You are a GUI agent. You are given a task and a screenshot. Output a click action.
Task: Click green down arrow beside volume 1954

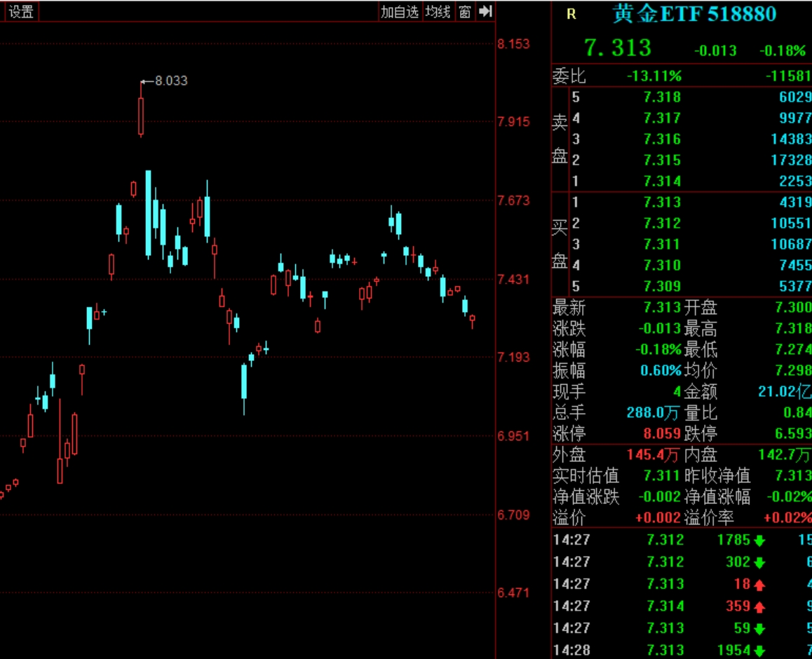tap(759, 651)
